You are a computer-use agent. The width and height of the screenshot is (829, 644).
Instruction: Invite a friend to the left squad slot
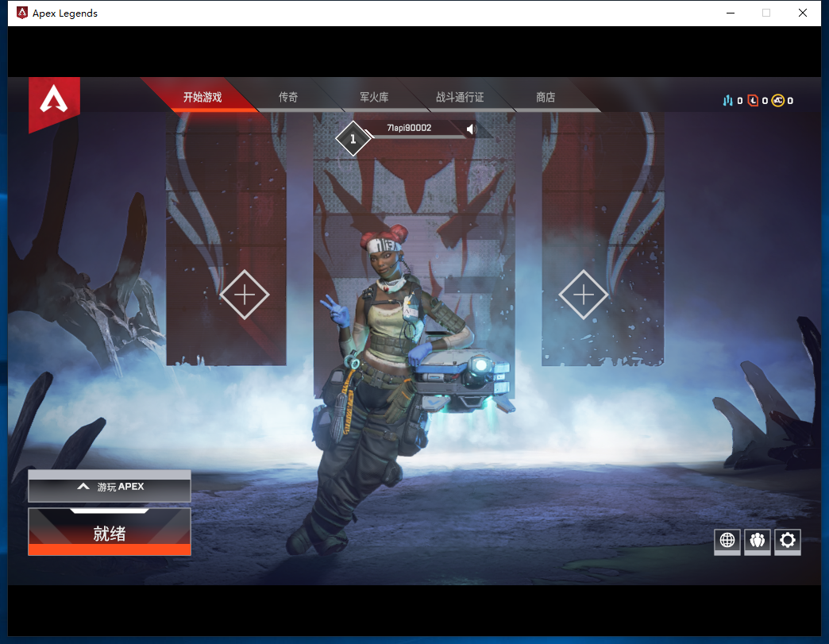click(x=245, y=295)
